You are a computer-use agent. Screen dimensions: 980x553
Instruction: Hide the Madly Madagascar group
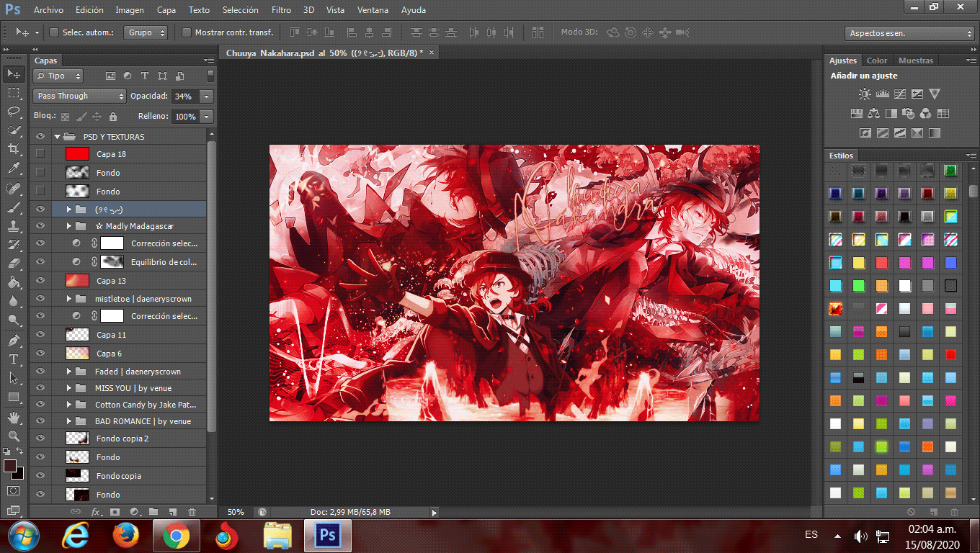tap(40, 226)
